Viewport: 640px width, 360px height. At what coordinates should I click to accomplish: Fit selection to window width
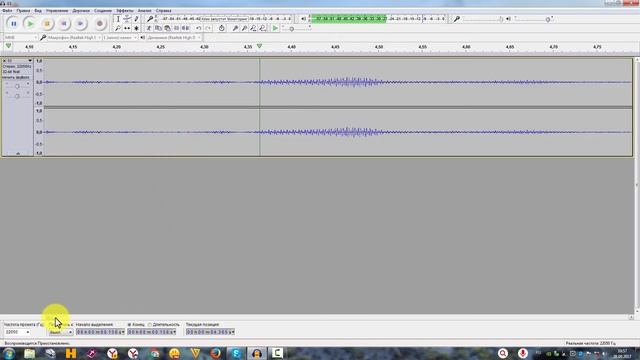pos(253,28)
